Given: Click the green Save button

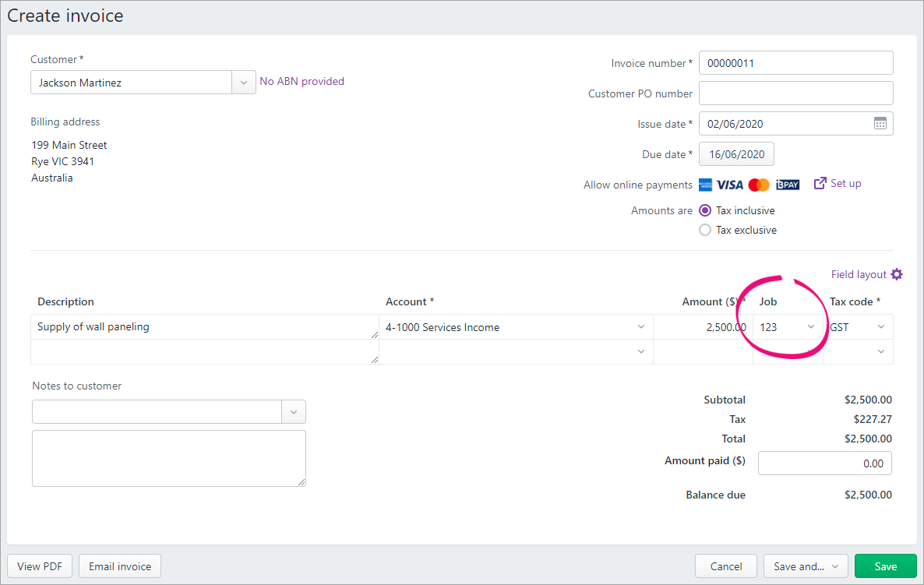Looking at the screenshot, I should [885, 566].
